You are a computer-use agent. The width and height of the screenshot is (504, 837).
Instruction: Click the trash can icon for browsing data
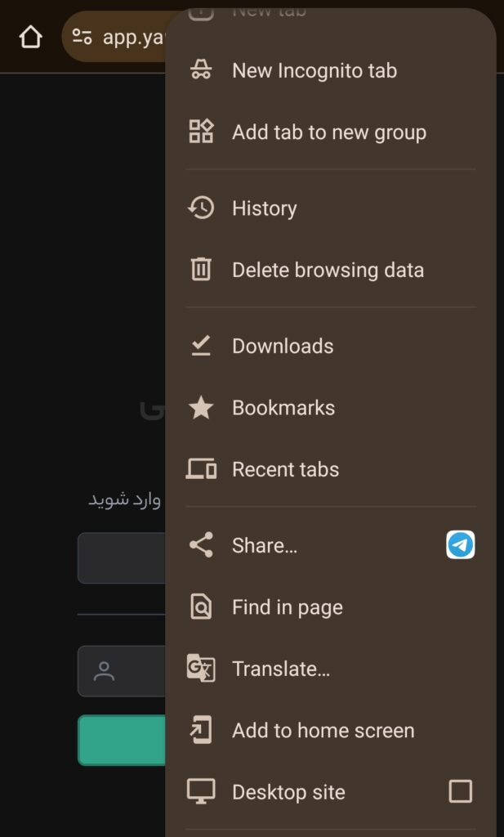pyautogui.click(x=201, y=269)
